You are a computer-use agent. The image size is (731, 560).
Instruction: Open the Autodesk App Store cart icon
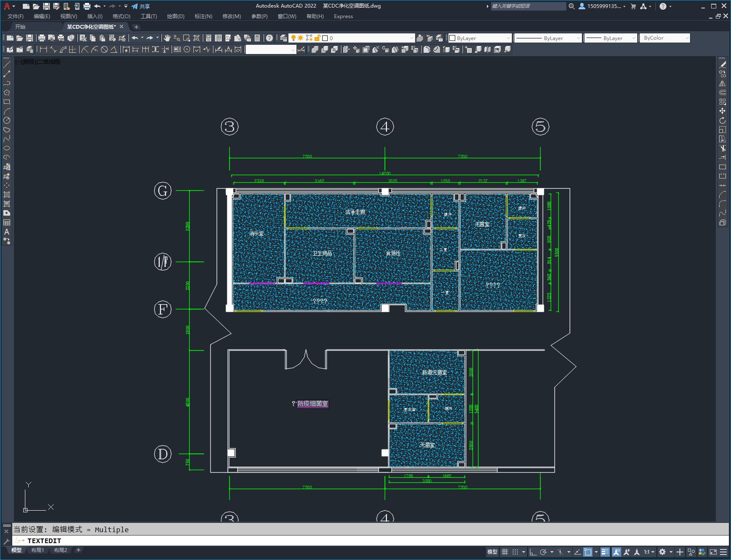point(633,6)
